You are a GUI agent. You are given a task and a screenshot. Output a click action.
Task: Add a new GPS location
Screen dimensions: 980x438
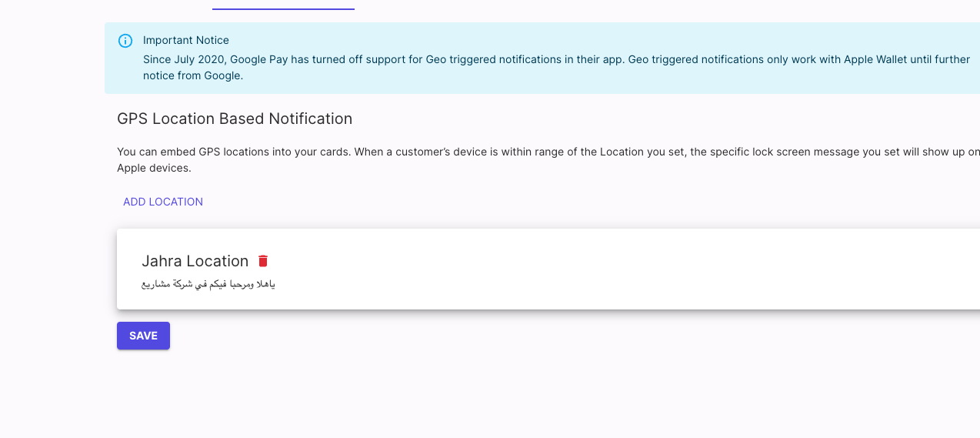(163, 202)
